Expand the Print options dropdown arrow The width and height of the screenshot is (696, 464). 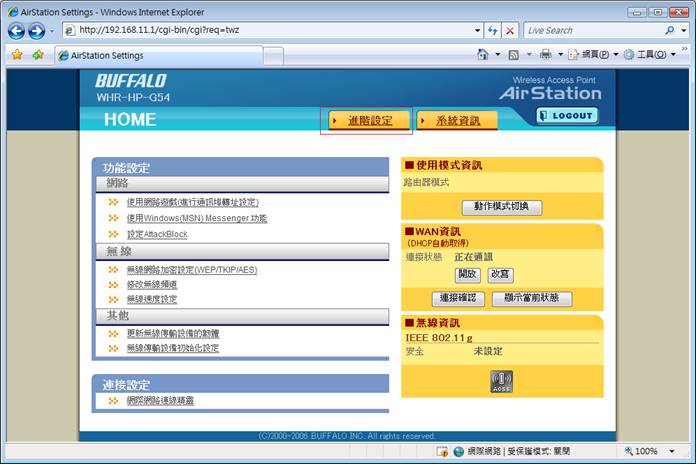(560, 55)
